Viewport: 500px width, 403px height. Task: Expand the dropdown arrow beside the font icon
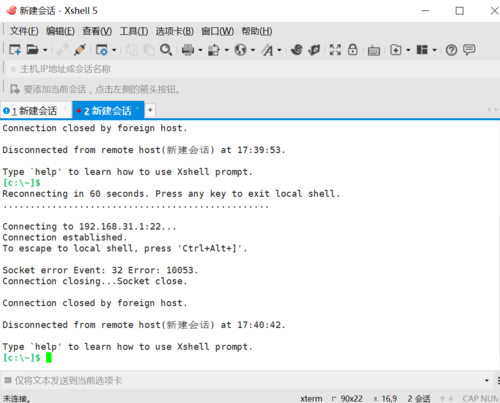(x=279, y=50)
